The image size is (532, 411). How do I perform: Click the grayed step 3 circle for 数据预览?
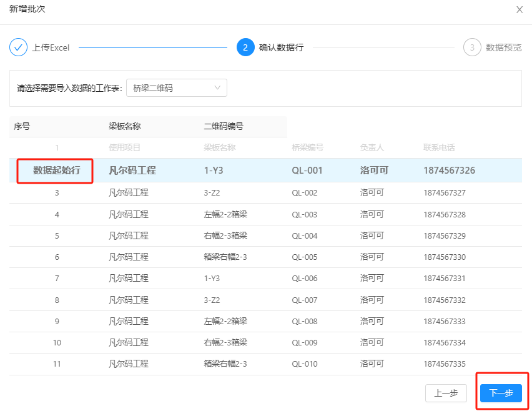472,47
